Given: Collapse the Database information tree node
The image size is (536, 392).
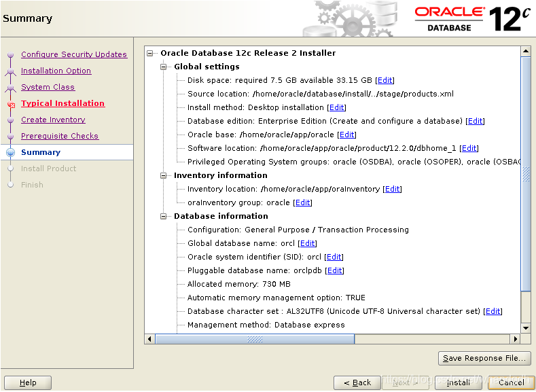Looking at the screenshot, I should (164, 216).
